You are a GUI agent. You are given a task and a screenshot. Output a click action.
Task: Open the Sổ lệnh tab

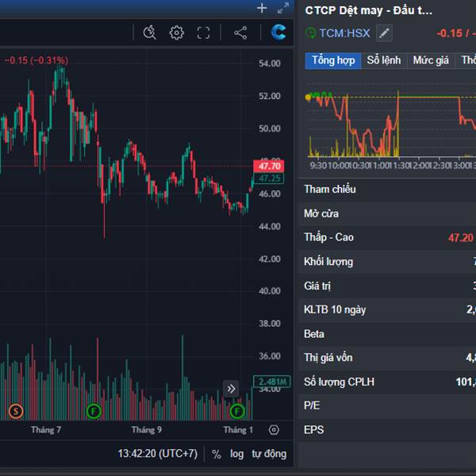pos(384,61)
